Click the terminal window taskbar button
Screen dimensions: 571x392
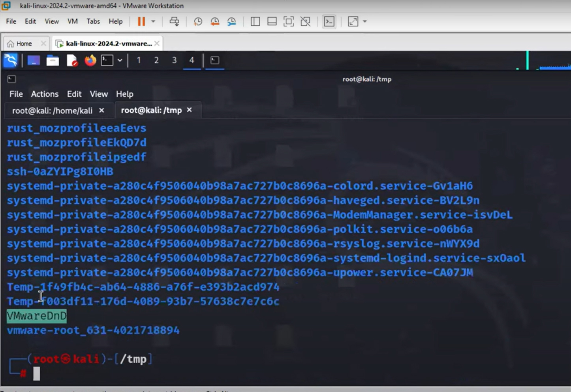click(x=215, y=60)
